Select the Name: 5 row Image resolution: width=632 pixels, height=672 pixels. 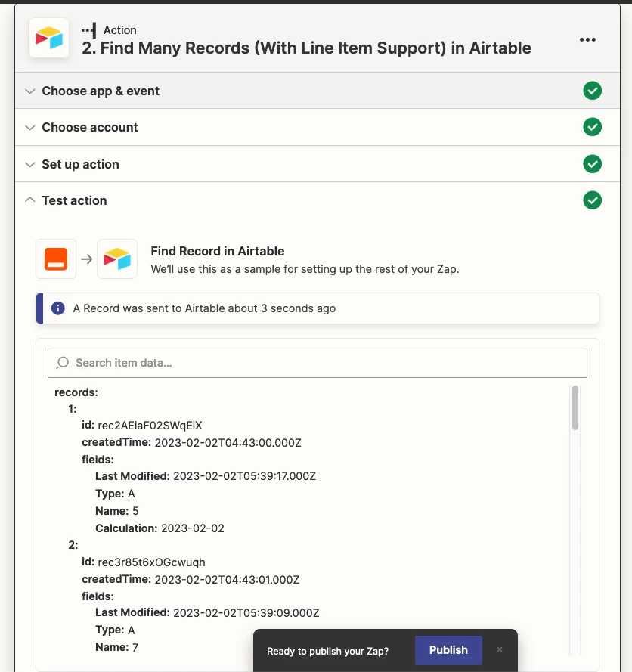[117, 511]
